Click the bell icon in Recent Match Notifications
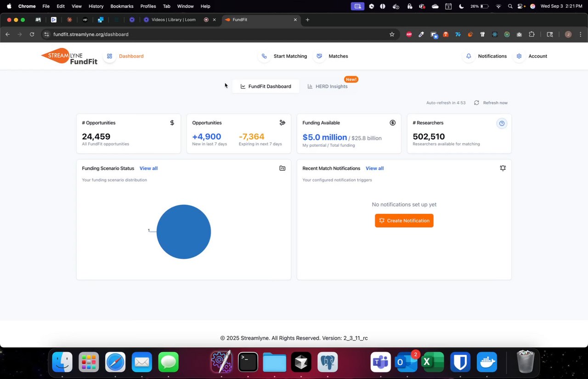Image resolution: width=588 pixels, height=379 pixels. pos(503,168)
